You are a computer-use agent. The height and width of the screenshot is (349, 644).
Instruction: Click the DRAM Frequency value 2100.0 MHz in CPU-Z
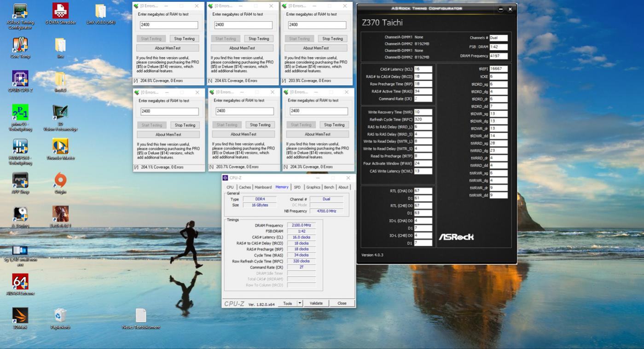coord(302,225)
